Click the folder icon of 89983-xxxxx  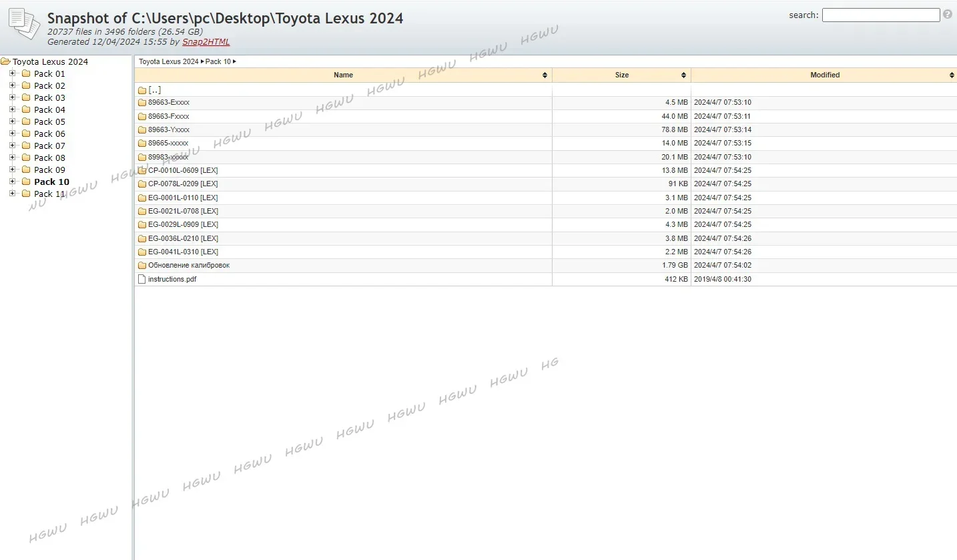[x=141, y=157]
